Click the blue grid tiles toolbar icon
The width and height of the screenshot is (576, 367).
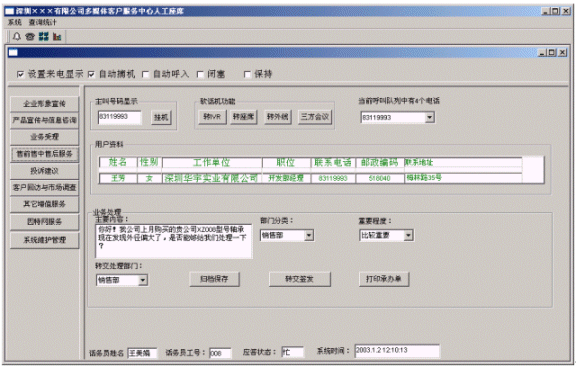click(44, 36)
